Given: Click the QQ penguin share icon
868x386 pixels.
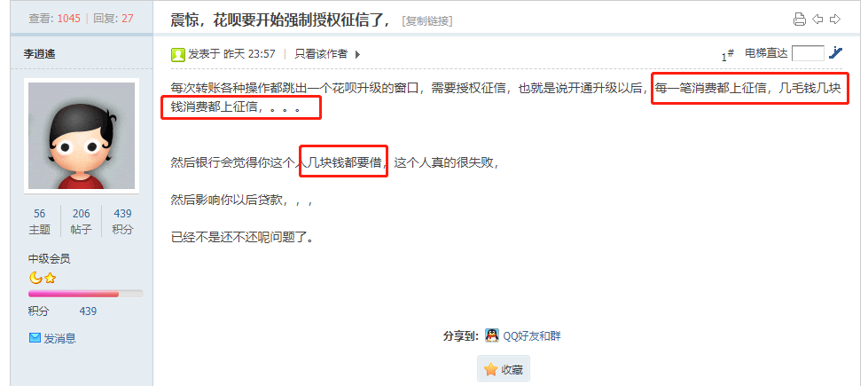Looking at the screenshot, I should (491, 335).
